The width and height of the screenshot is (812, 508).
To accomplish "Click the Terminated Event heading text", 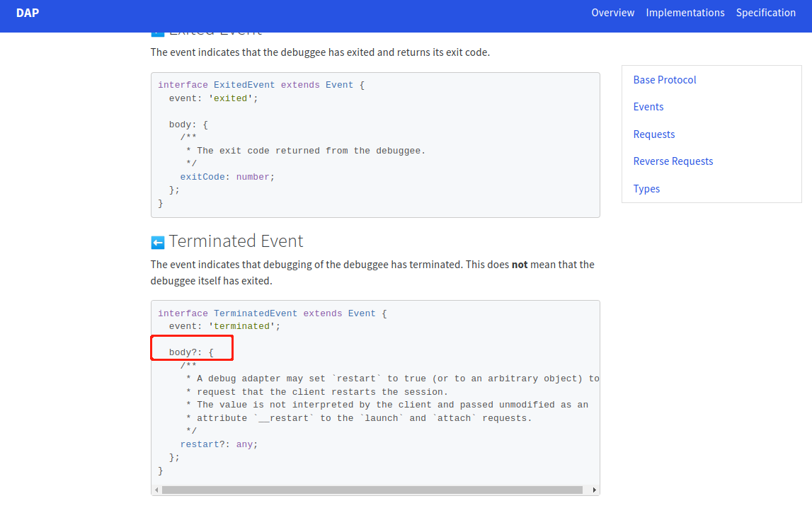I will [x=234, y=241].
